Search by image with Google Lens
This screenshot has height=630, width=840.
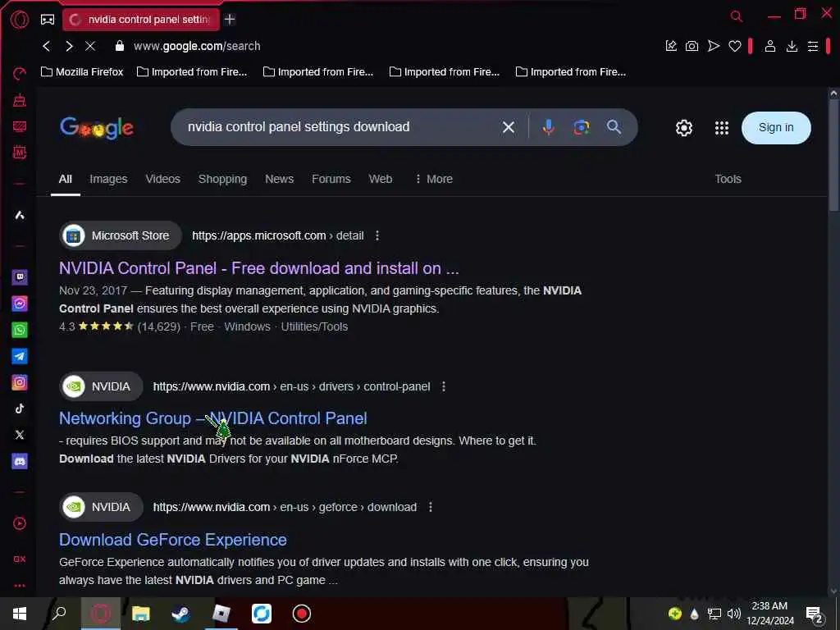(582, 127)
